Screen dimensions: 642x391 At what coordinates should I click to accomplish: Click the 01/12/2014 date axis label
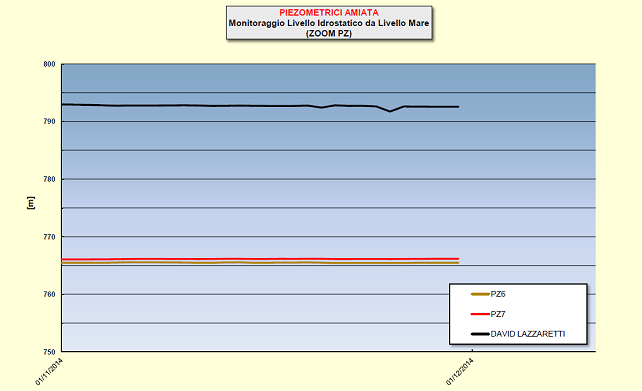[x=459, y=371]
